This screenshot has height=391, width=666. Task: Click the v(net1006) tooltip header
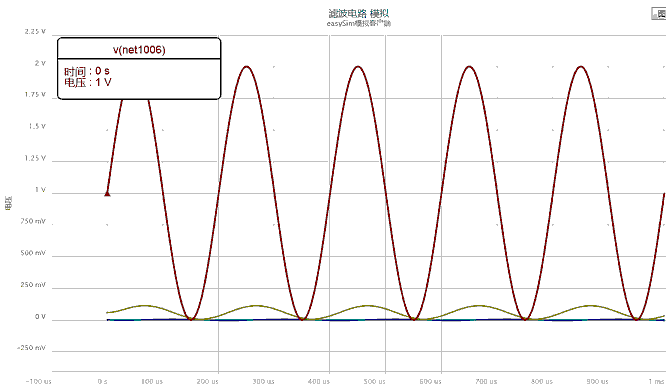point(139,49)
